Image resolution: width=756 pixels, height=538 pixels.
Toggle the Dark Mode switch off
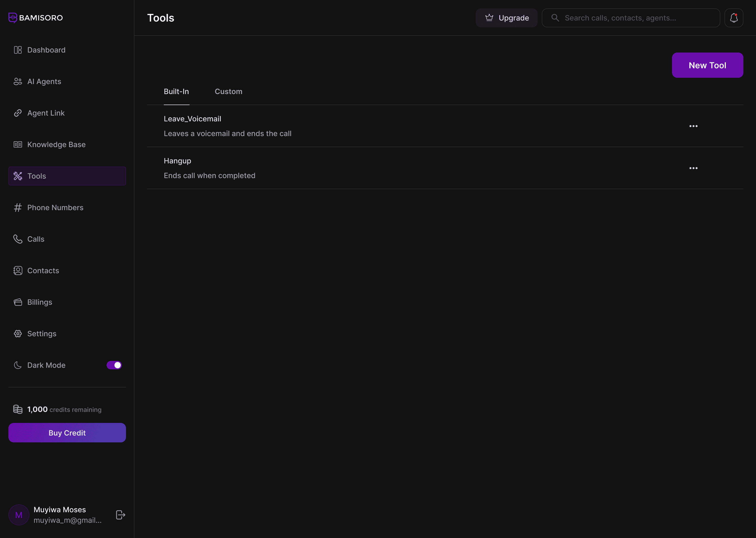pyautogui.click(x=114, y=365)
